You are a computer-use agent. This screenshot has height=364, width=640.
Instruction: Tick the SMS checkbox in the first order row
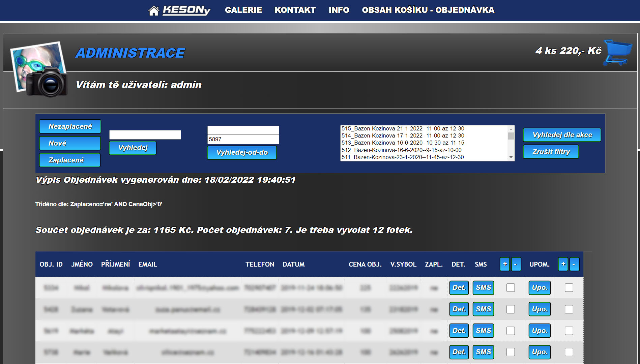[511, 287]
